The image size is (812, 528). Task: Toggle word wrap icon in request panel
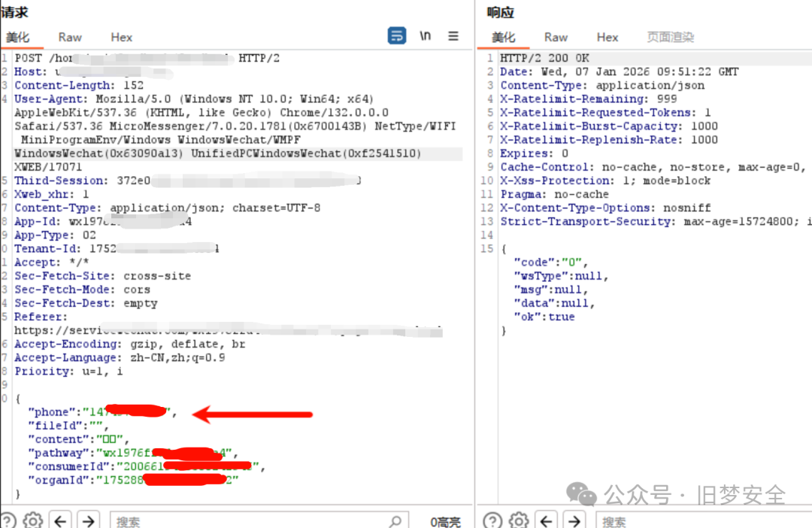[x=397, y=36]
